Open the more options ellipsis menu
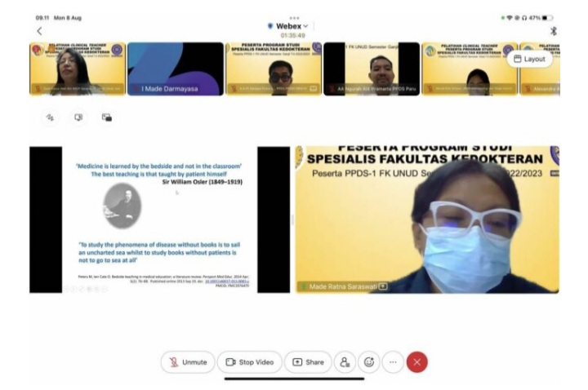The width and height of the screenshot is (588, 390). [x=393, y=362]
